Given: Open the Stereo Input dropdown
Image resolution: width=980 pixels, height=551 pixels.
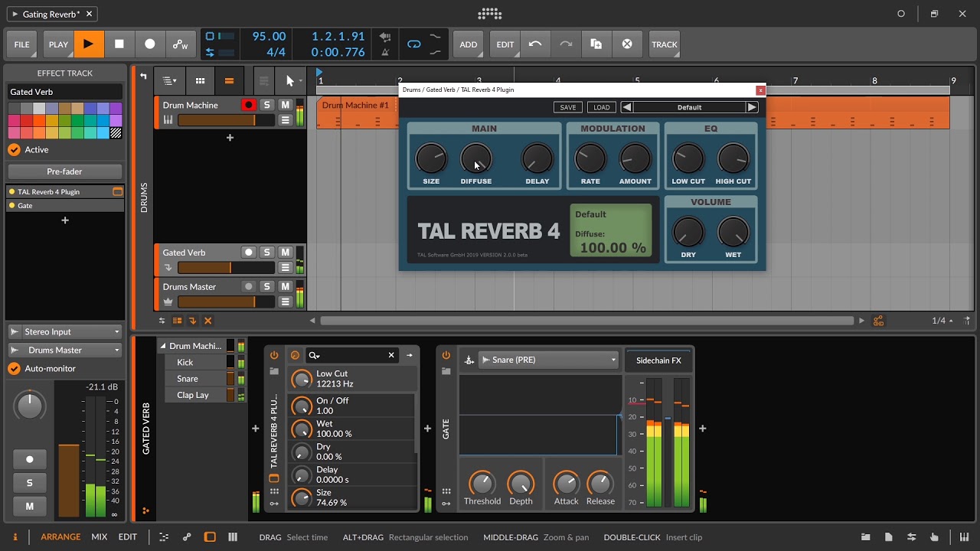Looking at the screenshot, I should coord(65,331).
